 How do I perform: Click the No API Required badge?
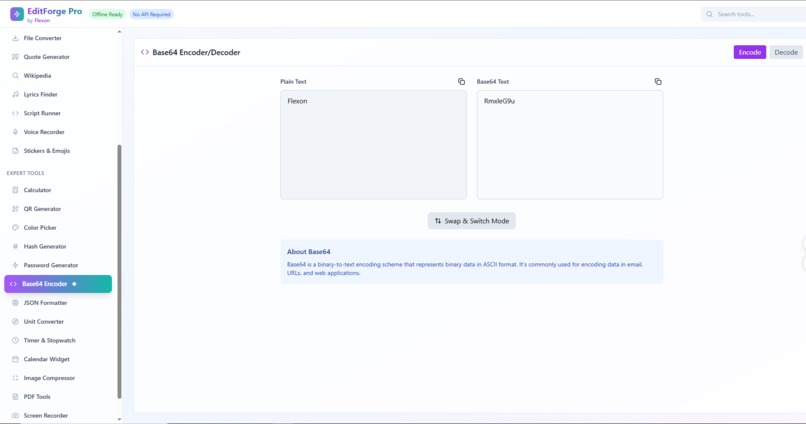pos(151,14)
